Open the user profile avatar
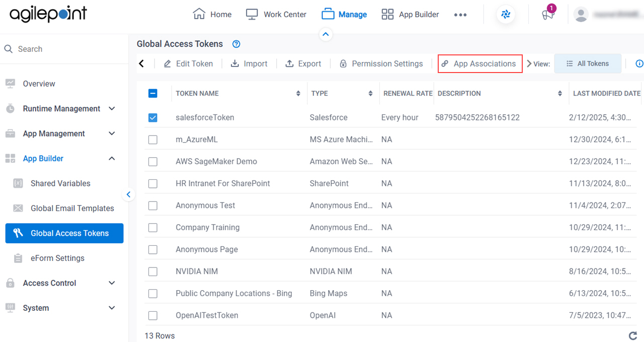The height and width of the screenshot is (342, 644). point(581,15)
